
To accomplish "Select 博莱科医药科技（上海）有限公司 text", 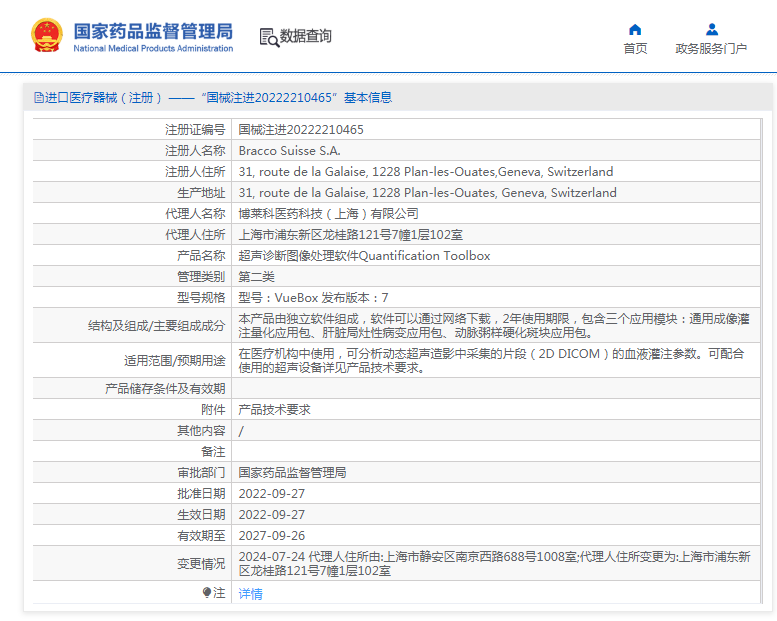I will [x=329, y=214].
